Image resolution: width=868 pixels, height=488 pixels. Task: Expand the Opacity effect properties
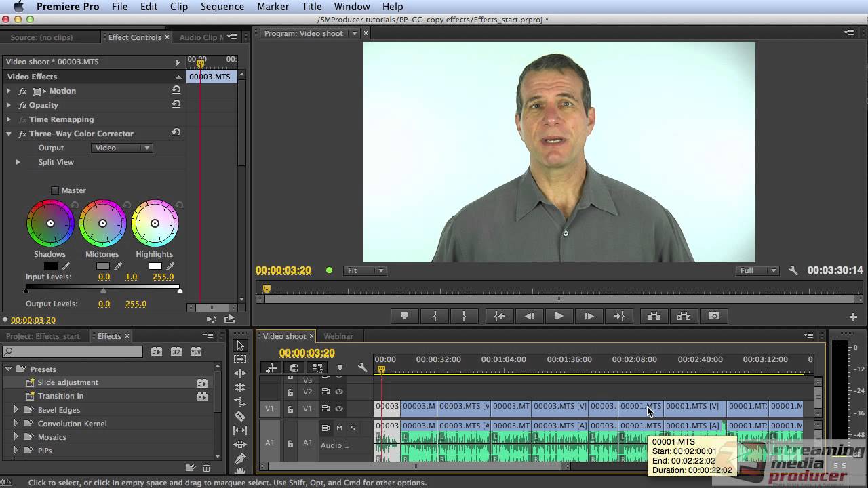click(x=9, y=105)
